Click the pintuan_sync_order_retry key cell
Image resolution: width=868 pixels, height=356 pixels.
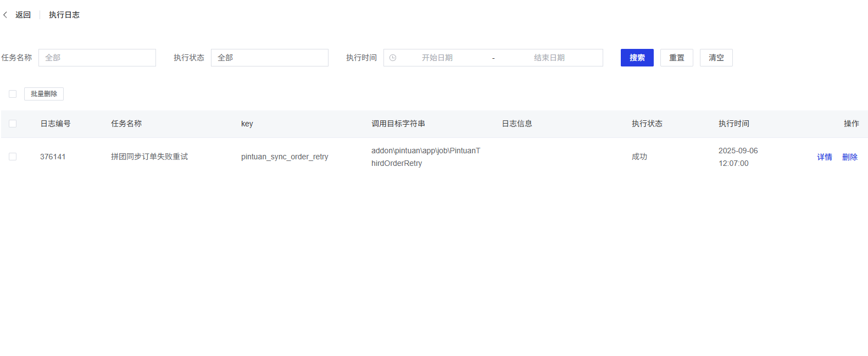point(285,157)
